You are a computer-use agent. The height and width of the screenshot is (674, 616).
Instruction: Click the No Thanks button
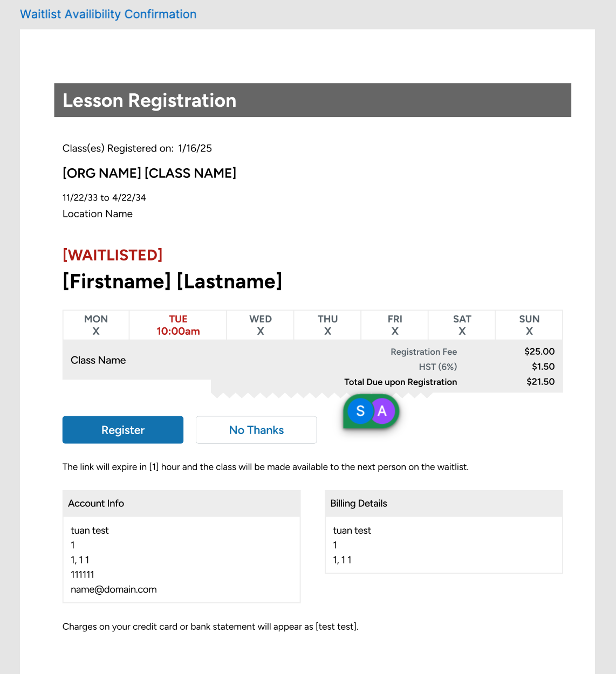tap(256, 430)
